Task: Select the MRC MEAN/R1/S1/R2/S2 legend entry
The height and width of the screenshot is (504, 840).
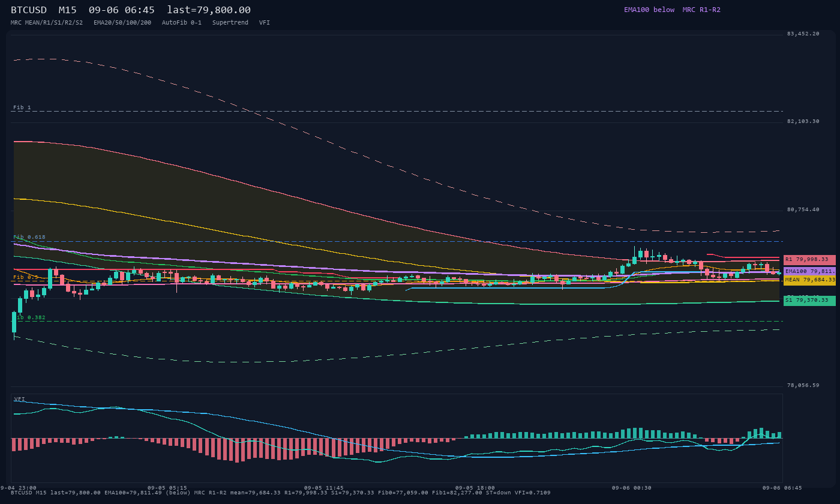Action: 47,22
